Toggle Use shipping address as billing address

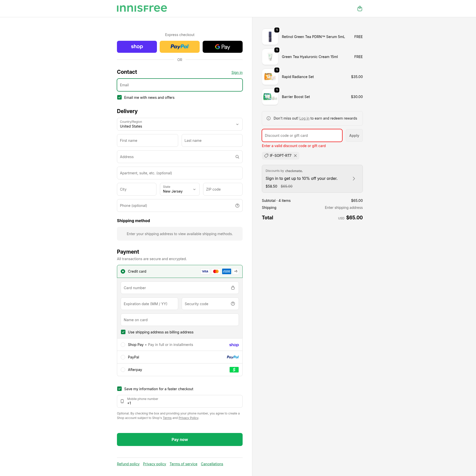[123, 332]
